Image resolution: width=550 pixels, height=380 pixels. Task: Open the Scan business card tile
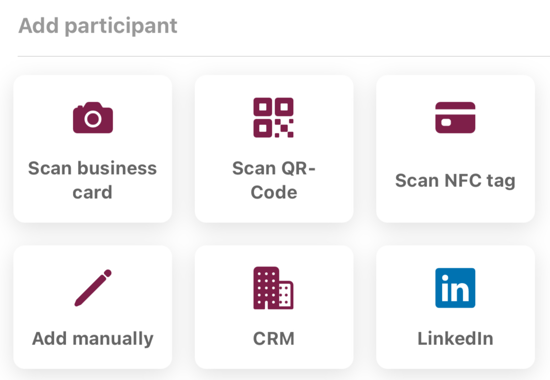[x=93, y=149]
